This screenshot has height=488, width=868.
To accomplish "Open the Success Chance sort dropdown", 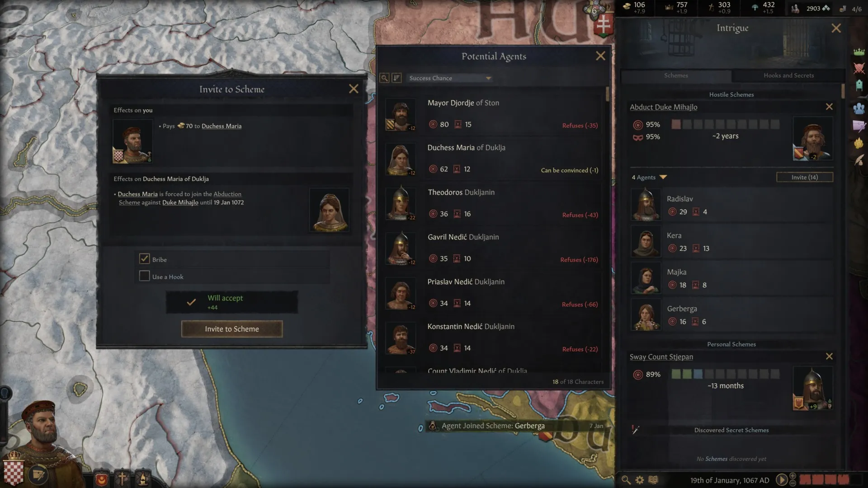I will pos(450,78).
